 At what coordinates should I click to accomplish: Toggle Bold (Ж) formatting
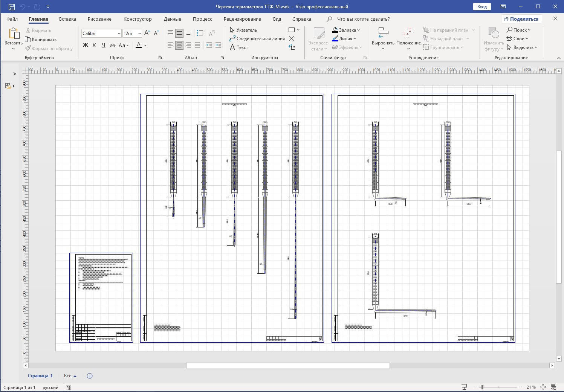(86, 45)
